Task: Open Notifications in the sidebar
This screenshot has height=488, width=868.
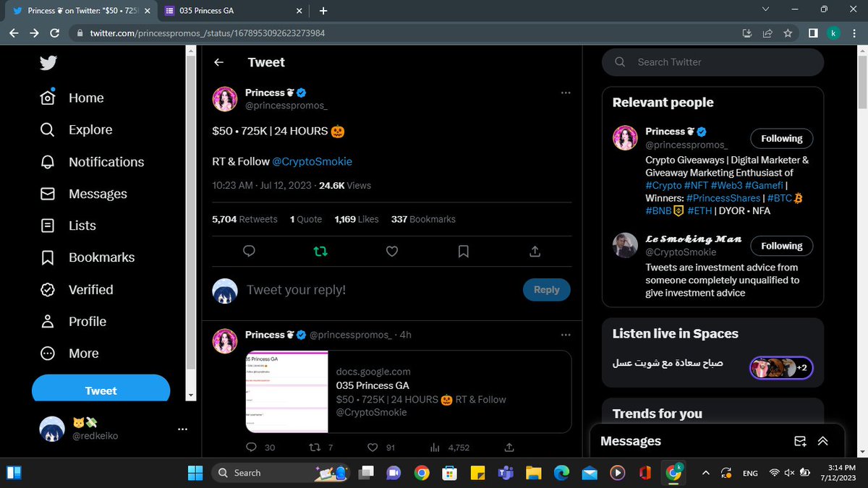Action: point(92,162)
